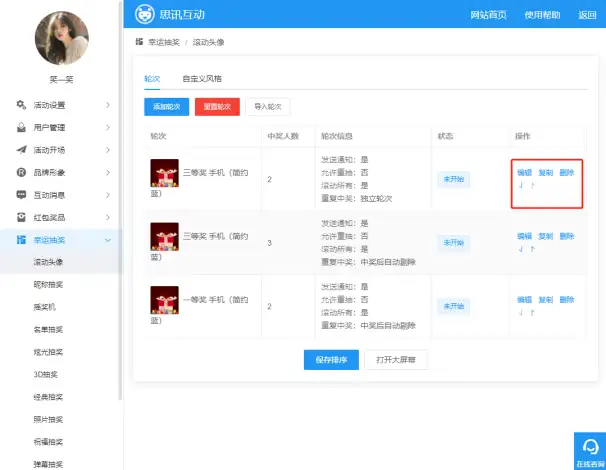The height and width of the screenshot is (470, 606).
Task: Open 昵称抽奖 in the sidebar
Action: click(x=48, y=284)
